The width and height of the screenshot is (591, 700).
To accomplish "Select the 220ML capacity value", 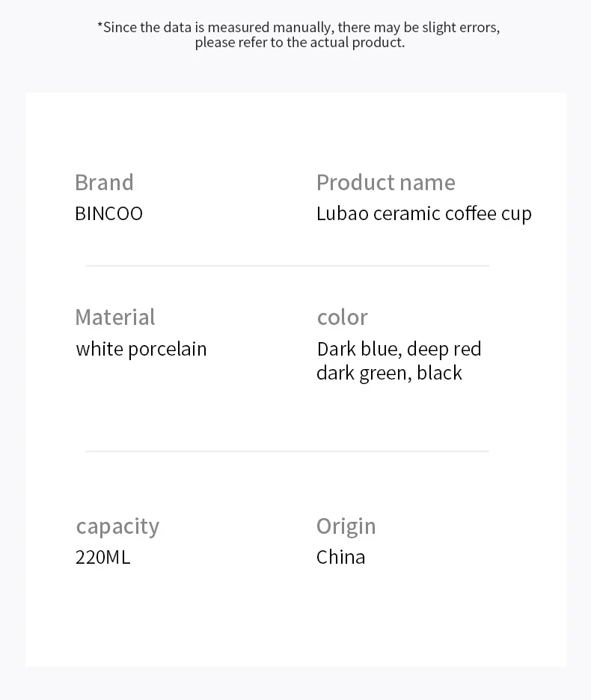I will click(x=102, y=557).
